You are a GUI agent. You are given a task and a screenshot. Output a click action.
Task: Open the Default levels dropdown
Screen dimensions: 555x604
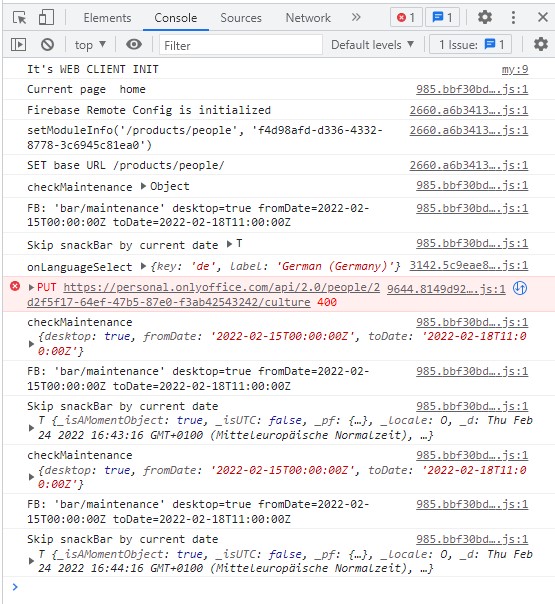372,45
